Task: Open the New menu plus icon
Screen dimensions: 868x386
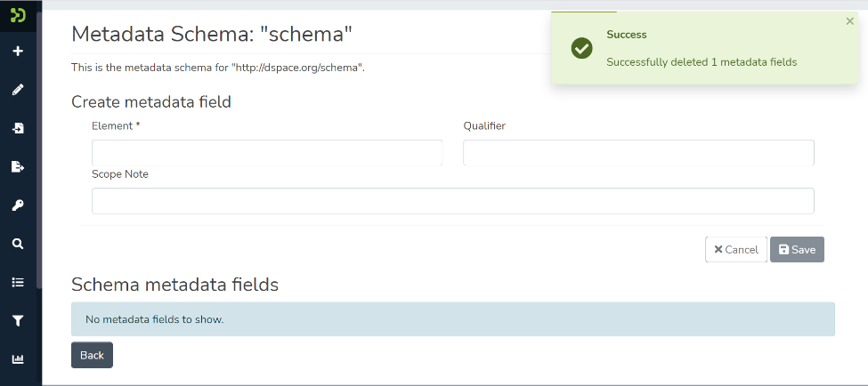Action: pyautogui.click(x=18, y=52)
